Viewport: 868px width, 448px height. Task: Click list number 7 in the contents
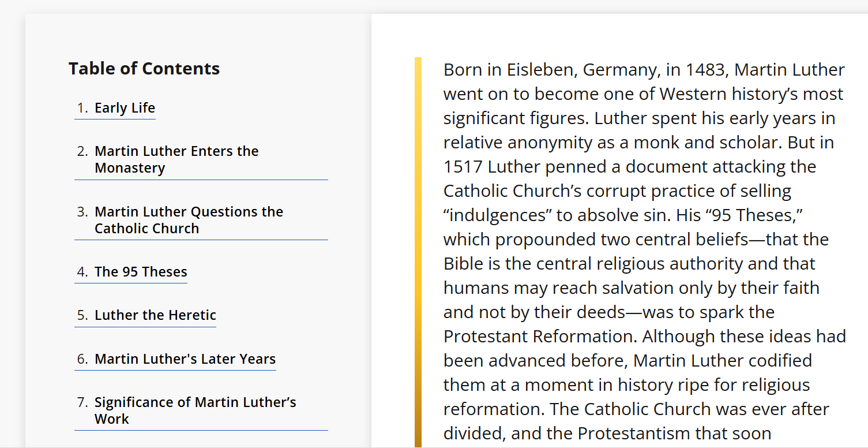point(82,402)
